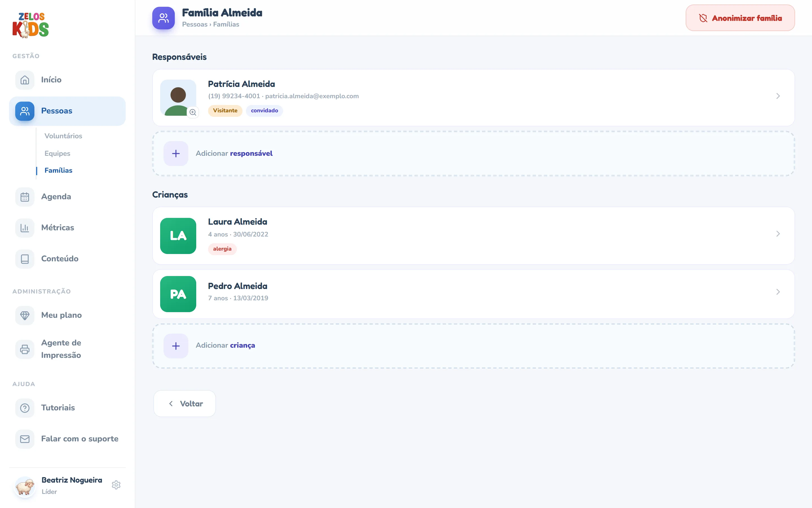Click the Visitante tag
The width and height of the screenshot is (812, 508).
click(x=225, y=111)
